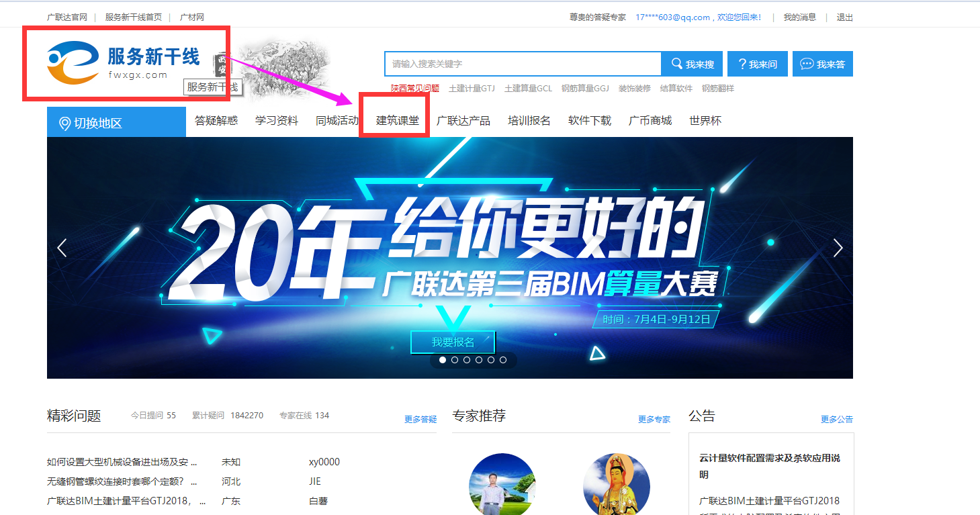Click the 钢筋算量GGJ hot keyword
Viewport: 980px width, 515px height.
tap(585, 89)
